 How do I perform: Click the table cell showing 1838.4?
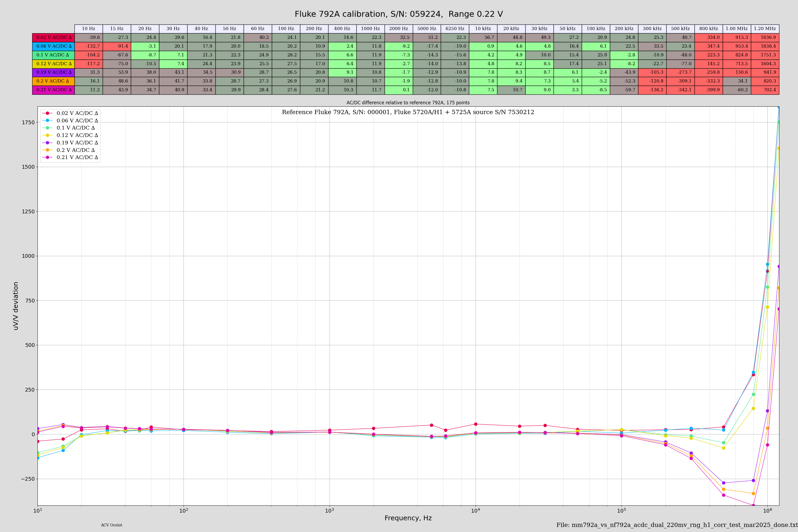click(765, 47)
